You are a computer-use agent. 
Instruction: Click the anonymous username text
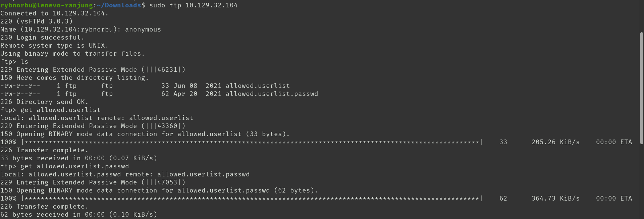pyautogui.click(x=143, y=30)
